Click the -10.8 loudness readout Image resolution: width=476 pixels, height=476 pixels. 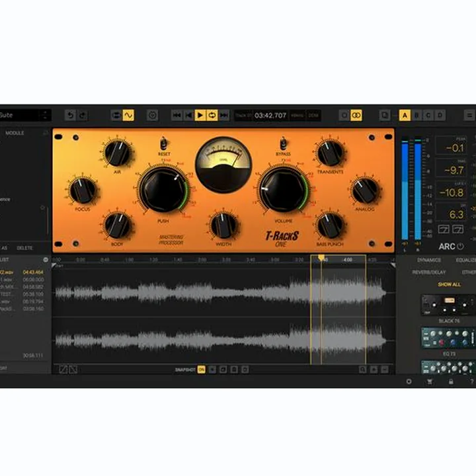[x=451, y=190]
